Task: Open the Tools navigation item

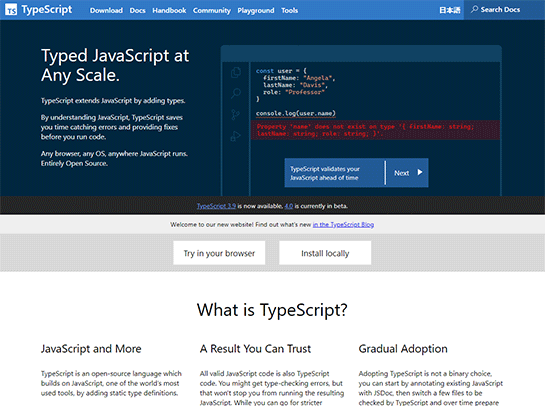Action: (290, 10)
